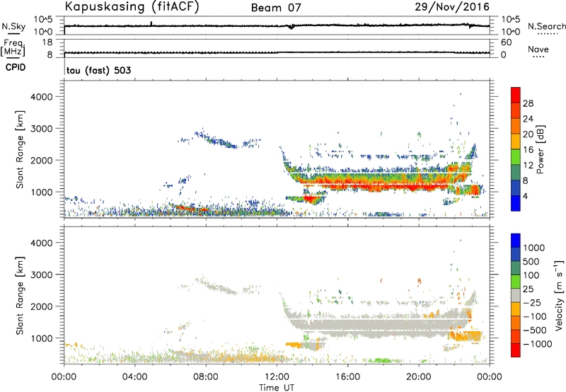Click the date '29/Nov/2016'
Screen dimensions: 566x392
click(452, 7)
